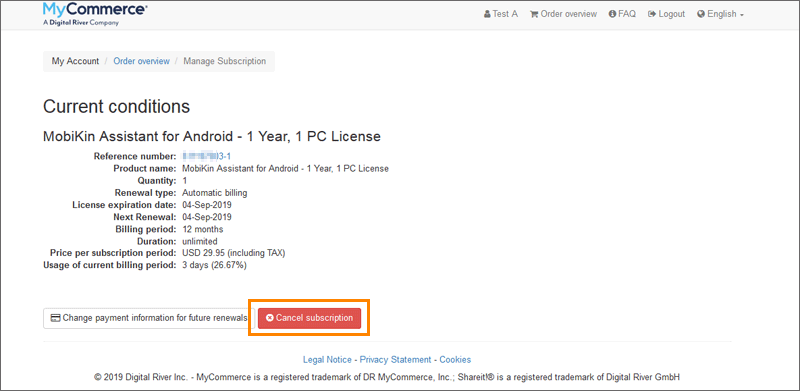Expand the English language dropdown caret

pyautogui.click(x=742, y=15)
